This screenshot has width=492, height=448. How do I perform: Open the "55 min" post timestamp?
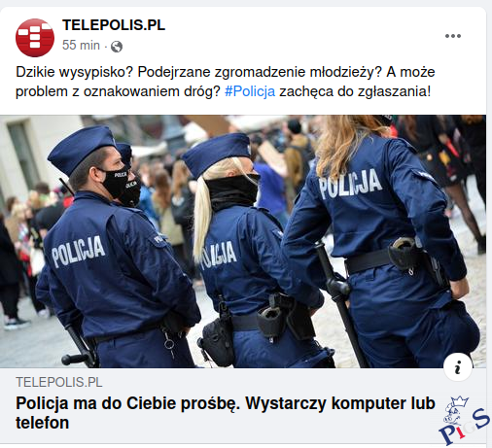[x=81, y=45]
